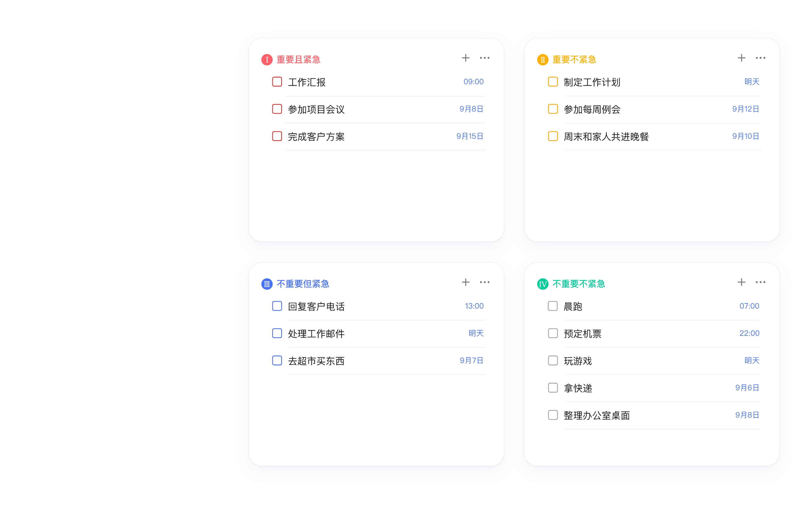The width and height of the screenshot is (812, 505).
Task: Click the yellow "II" quadrant badge icon
Action: pyautogui.click(x=542, y=60)
